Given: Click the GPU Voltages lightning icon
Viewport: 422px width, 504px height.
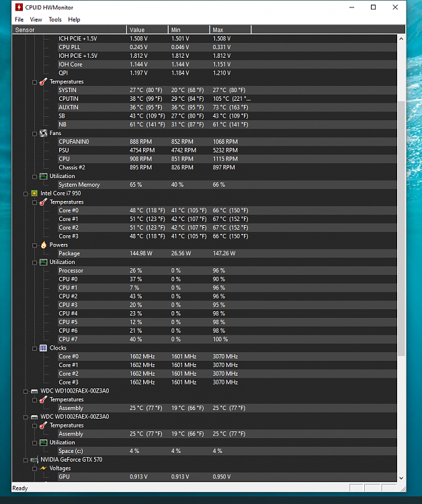Looking at the screenshot, I should (43, 468).
